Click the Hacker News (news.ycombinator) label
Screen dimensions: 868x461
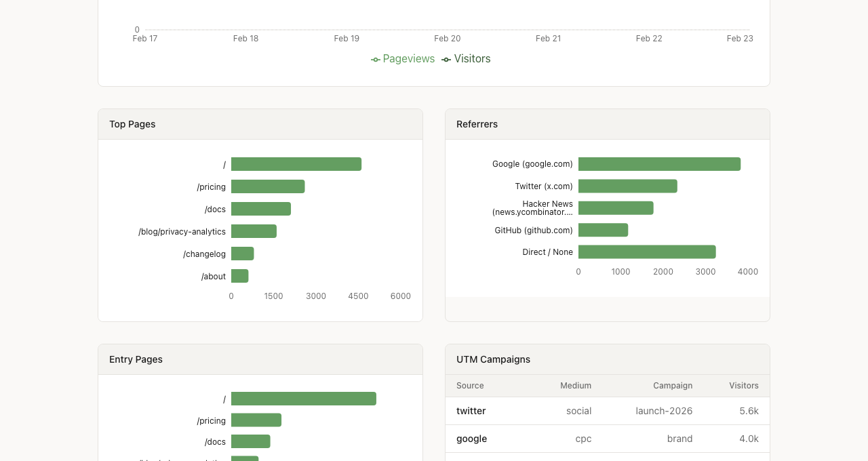coord(532,208)
